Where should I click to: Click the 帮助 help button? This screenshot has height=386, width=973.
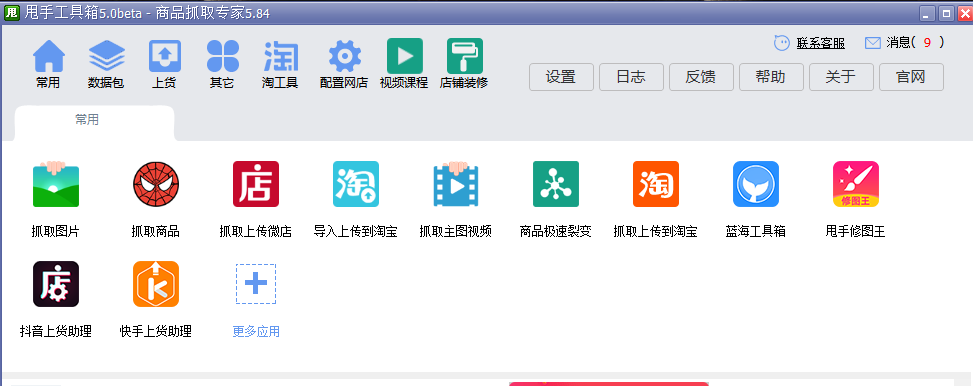pos(771,77)
